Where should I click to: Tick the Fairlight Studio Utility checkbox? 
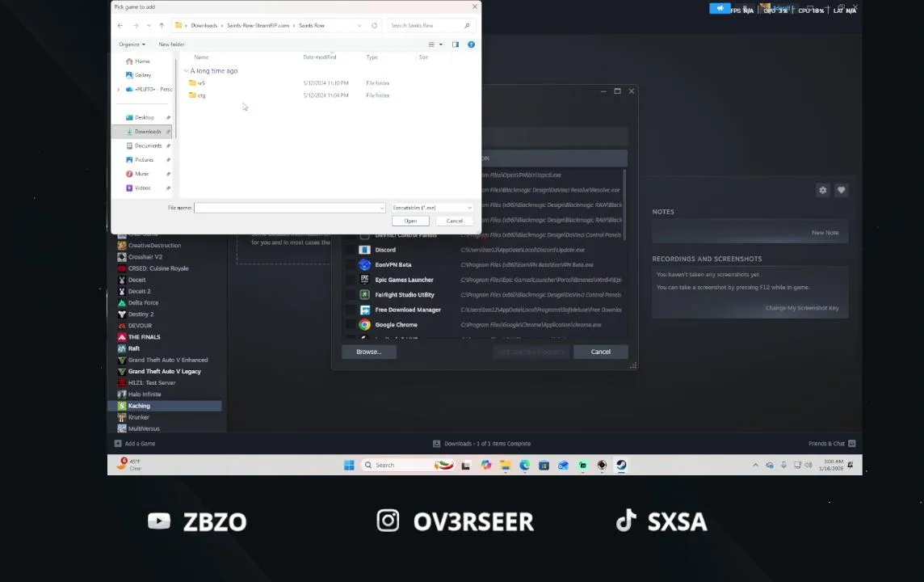pyautogui.click(x=350, y=295)
